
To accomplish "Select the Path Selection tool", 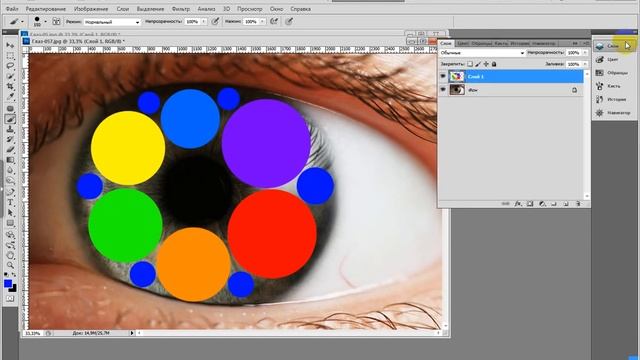I will click(10, 213).
